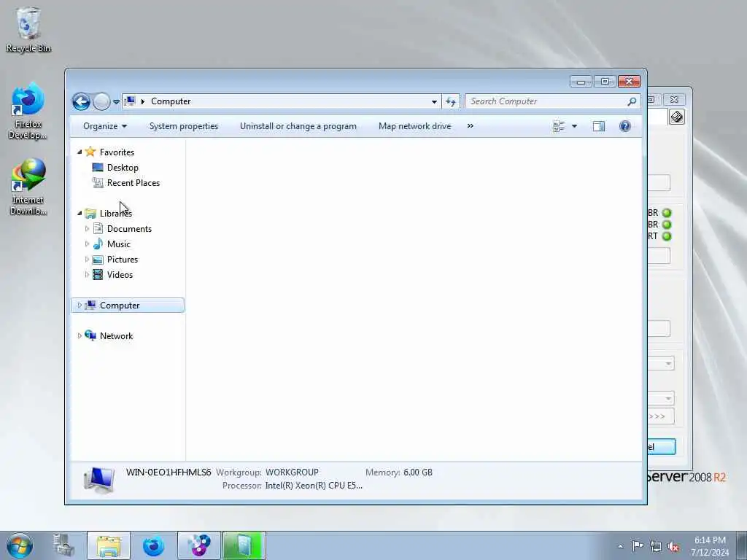Open the network tray icon
The height and width of the screenshot is (560, 747).
coord(656,546)
